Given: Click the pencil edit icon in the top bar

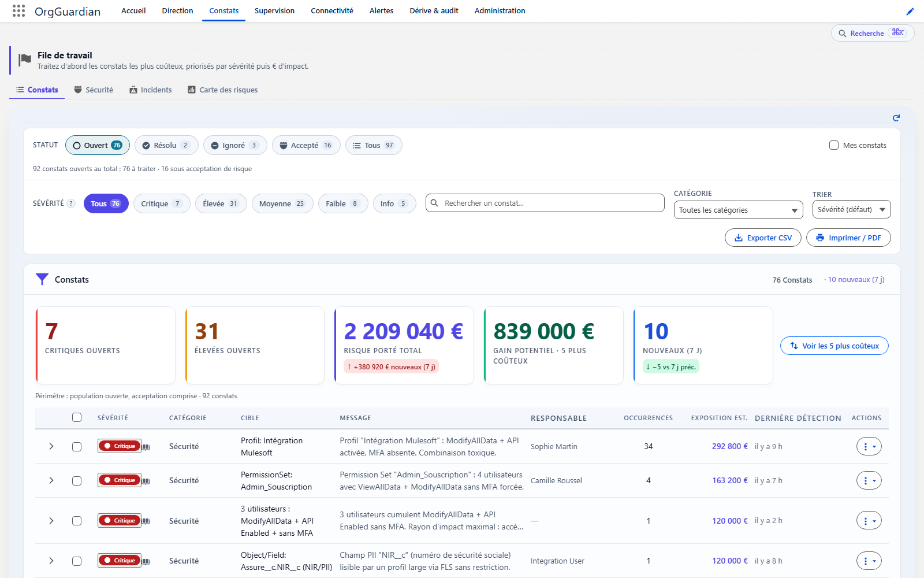Looking at the screenshot, I should pyautogui.click(x=910, y=11).
